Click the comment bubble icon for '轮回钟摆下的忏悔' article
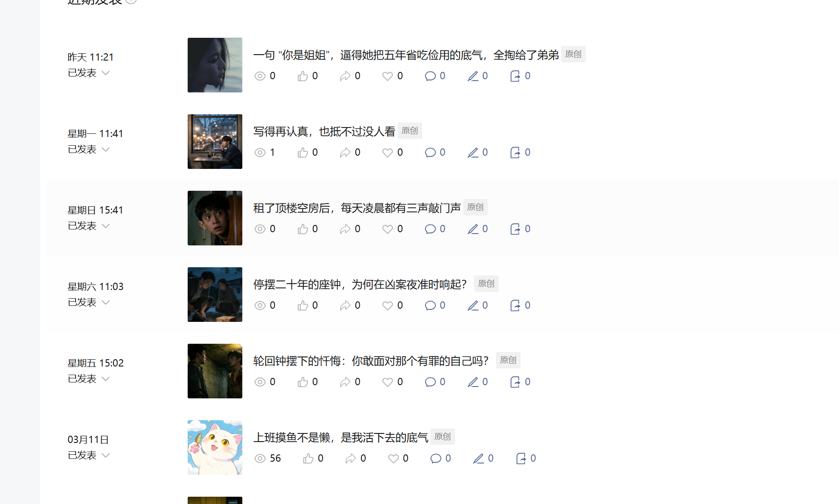The width and height of the screenshot is (839, 504). pyautogui.click(x=430, y=382)
